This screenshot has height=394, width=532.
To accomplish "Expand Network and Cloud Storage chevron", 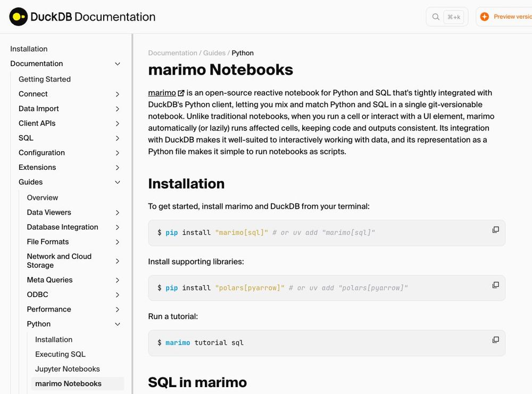I will point(118,261).
